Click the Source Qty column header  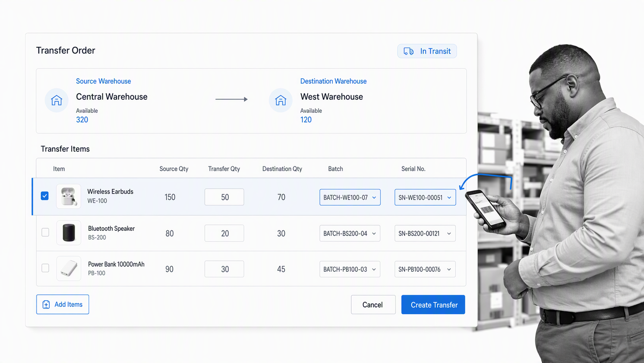tap(174, 169)
